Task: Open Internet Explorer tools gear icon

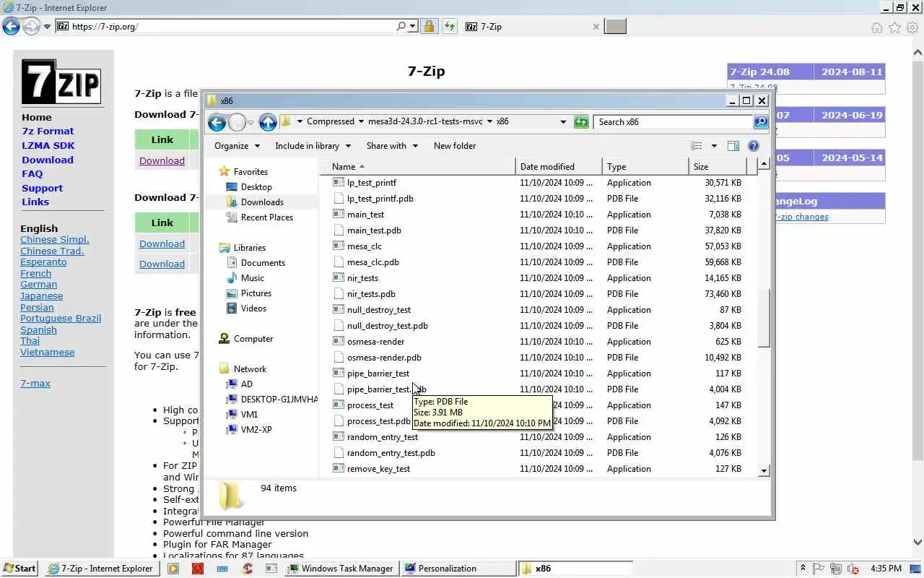Action: click(x=912, y=27)
